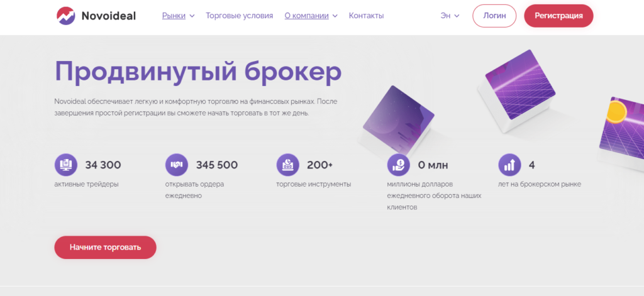Open the Контакты page
The height and width of the screenshot is (296, 644).
pyautogui.click(x=367, y=16)
